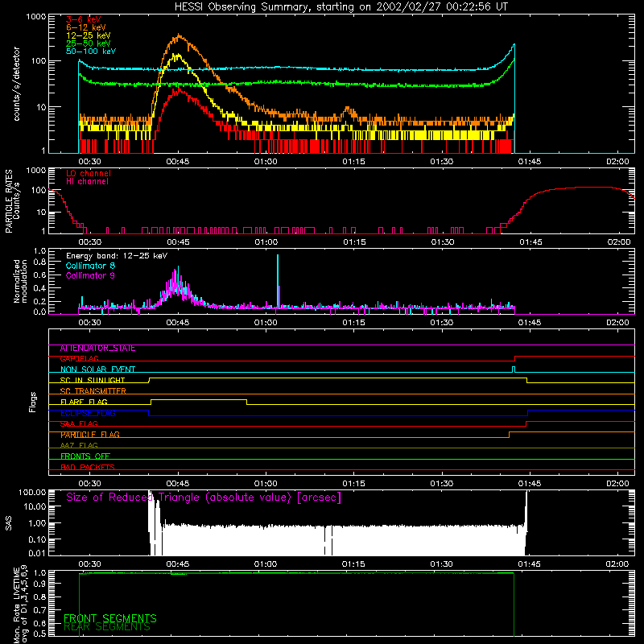Select the green 25-50 keV legend label
The width and height of the screenshot is (644, 644).
[x=89, y=43]
